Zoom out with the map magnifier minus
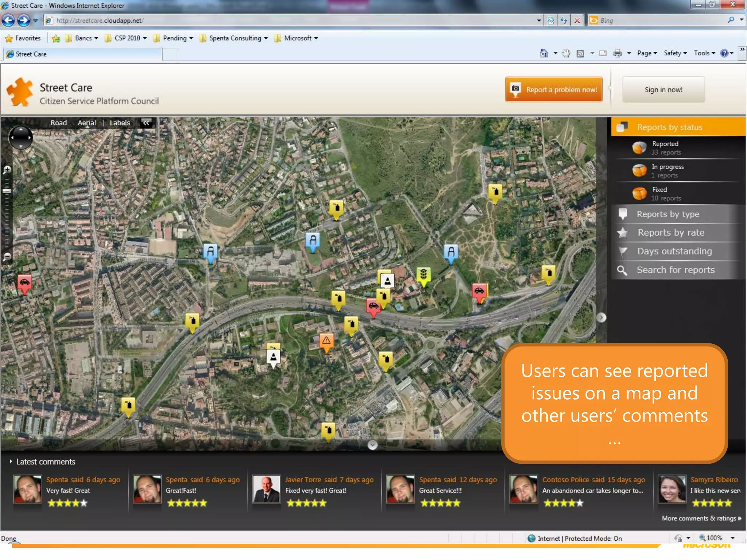Viewport: 747px width, 560px height. [x=7, y=257]
